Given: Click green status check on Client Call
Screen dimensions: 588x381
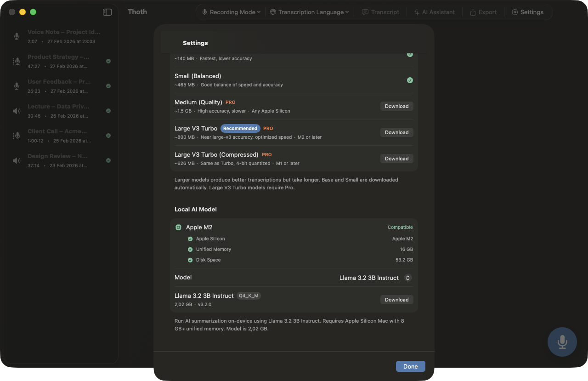Looking at the screenshot, I should click(108, 136).
